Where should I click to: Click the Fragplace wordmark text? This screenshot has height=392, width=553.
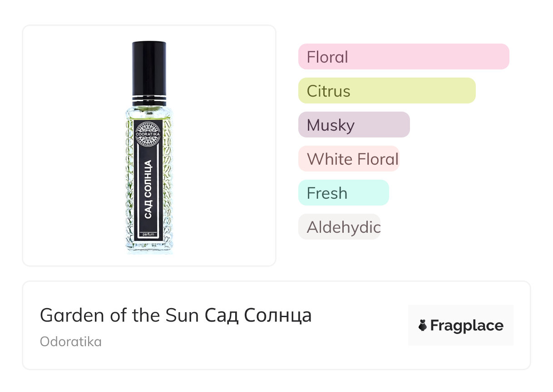(x=466, y=325)
